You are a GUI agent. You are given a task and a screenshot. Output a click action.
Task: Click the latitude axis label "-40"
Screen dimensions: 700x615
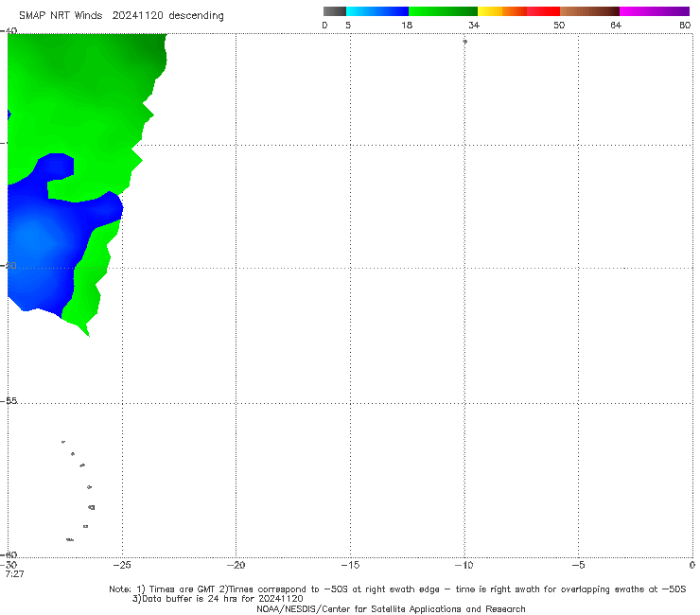9,31
